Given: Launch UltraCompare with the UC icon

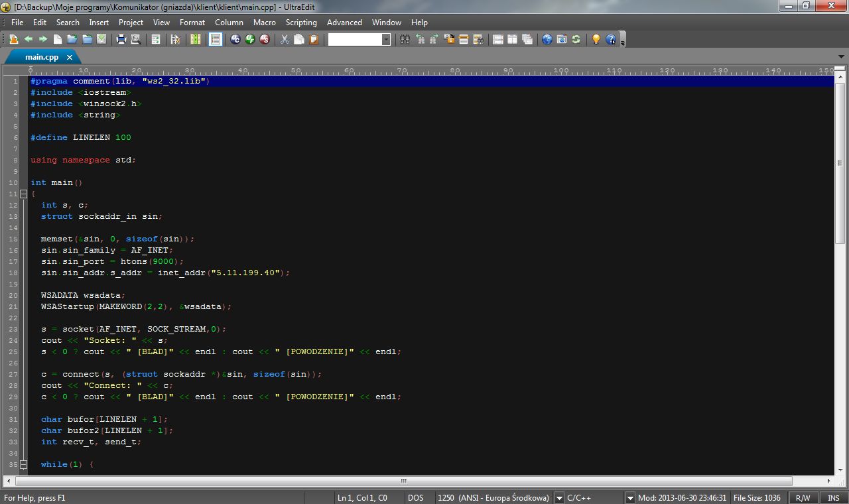Looking at the screenshot, I should pyautogui.click(x=236, y=39).
